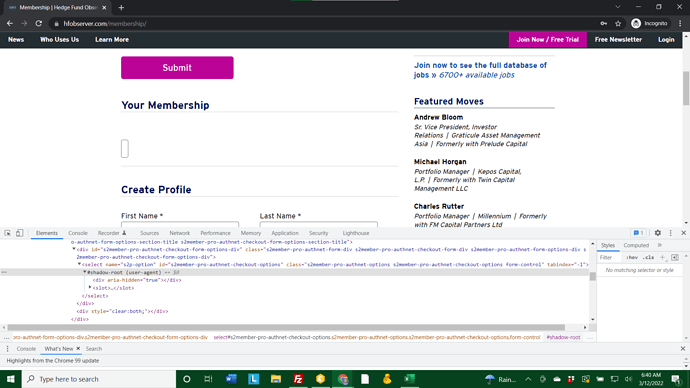The width and height of the screenshot is (690, 388).
Task: Click the horizontal scrollbar in Elements panel
Action: tap(286, 327)
